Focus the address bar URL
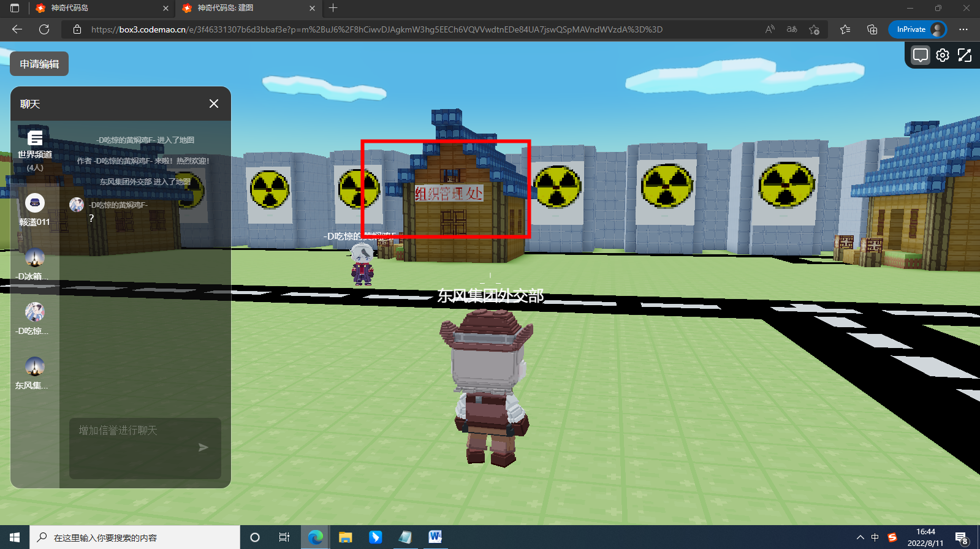 (377, 29)
